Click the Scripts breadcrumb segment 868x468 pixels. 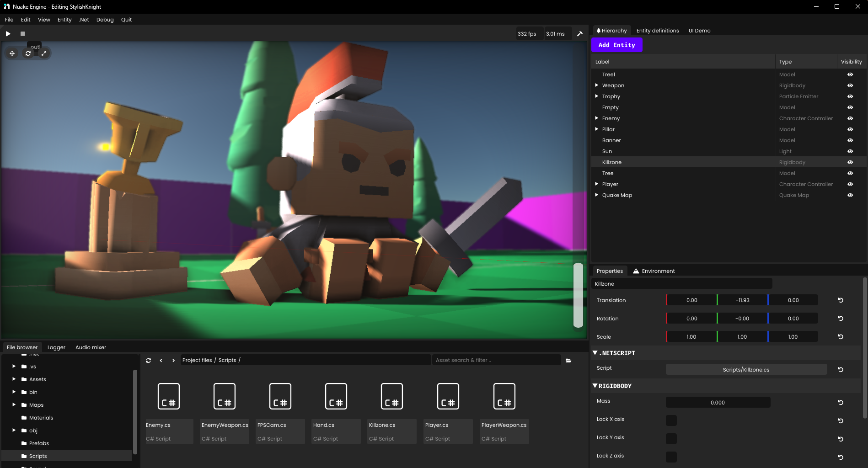(x=227, y=360)
